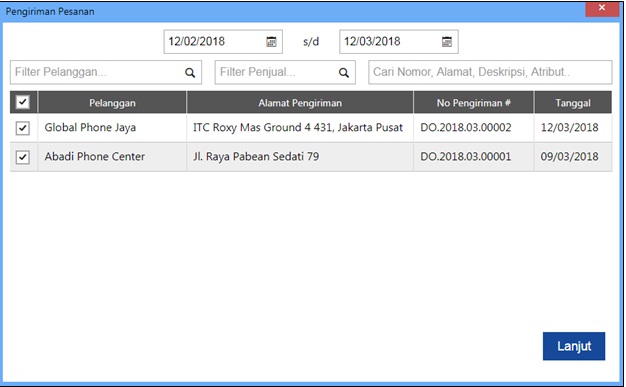Screen dimensions: 626x387
Task: Uncheck the Global Phone Jaya row checkbox
Action: (x=23, y=128)
